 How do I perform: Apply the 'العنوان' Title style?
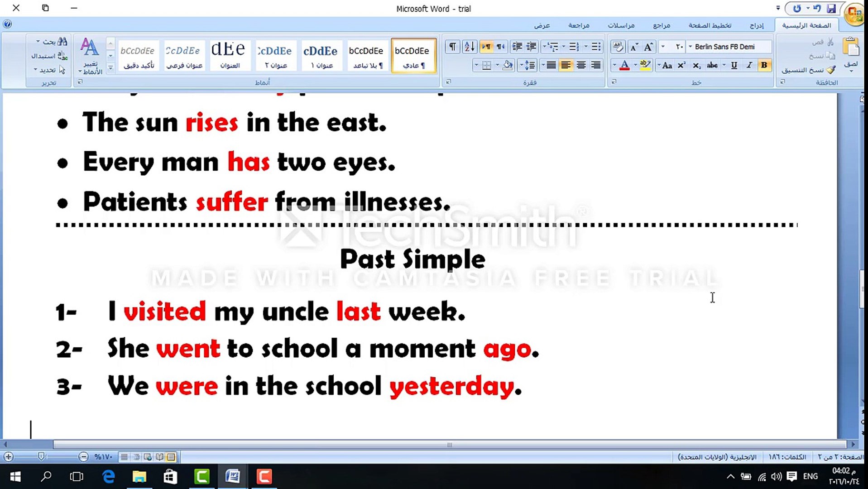click(229, 56)
